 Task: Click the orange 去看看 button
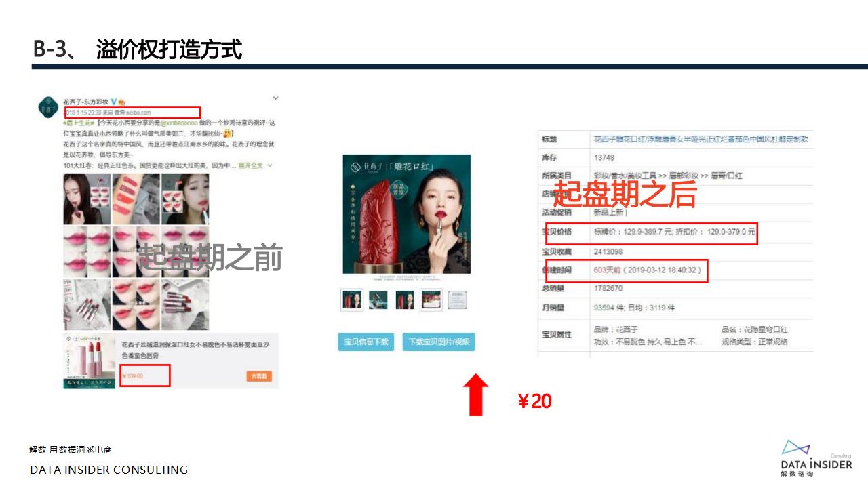point(259,375)
